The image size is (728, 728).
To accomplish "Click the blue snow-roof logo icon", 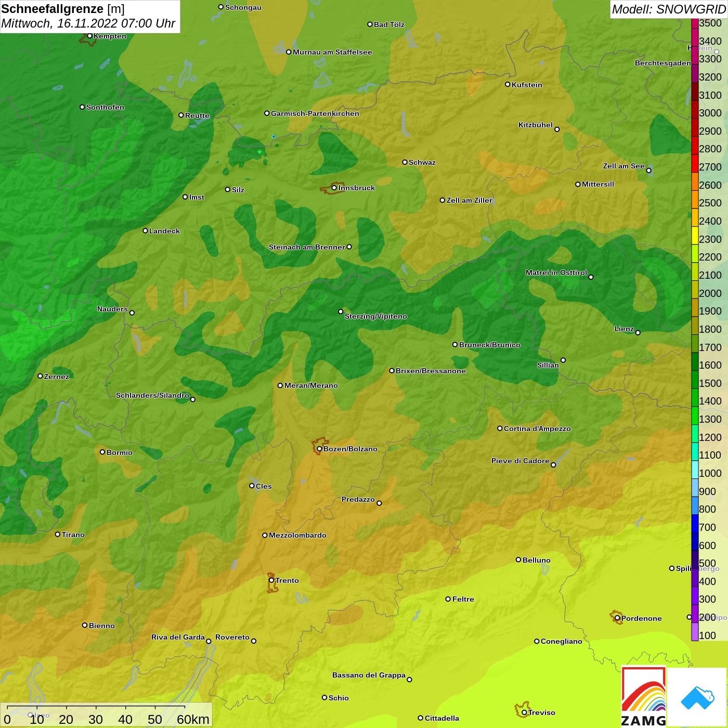I will coord(697,698).
